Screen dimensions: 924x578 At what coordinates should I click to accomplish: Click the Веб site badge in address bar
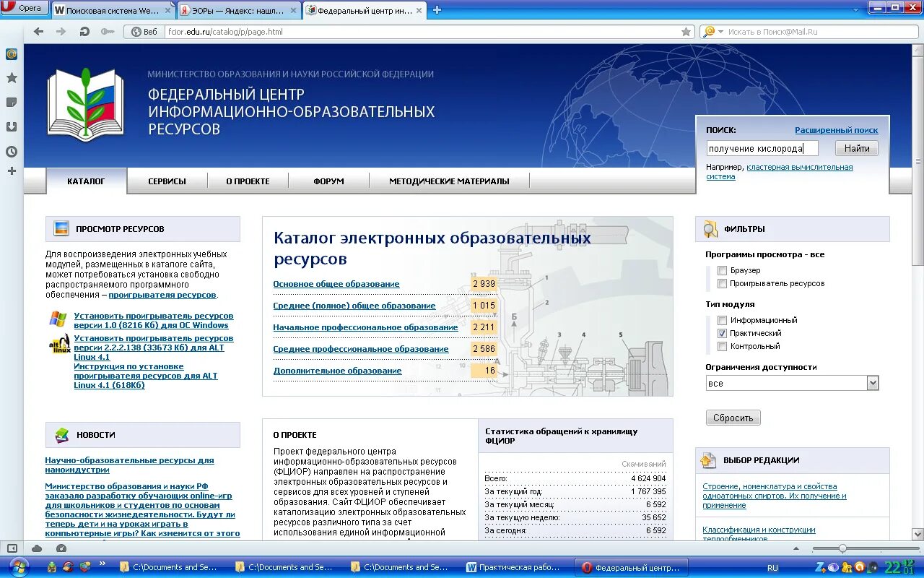click(x=144, y=32)
